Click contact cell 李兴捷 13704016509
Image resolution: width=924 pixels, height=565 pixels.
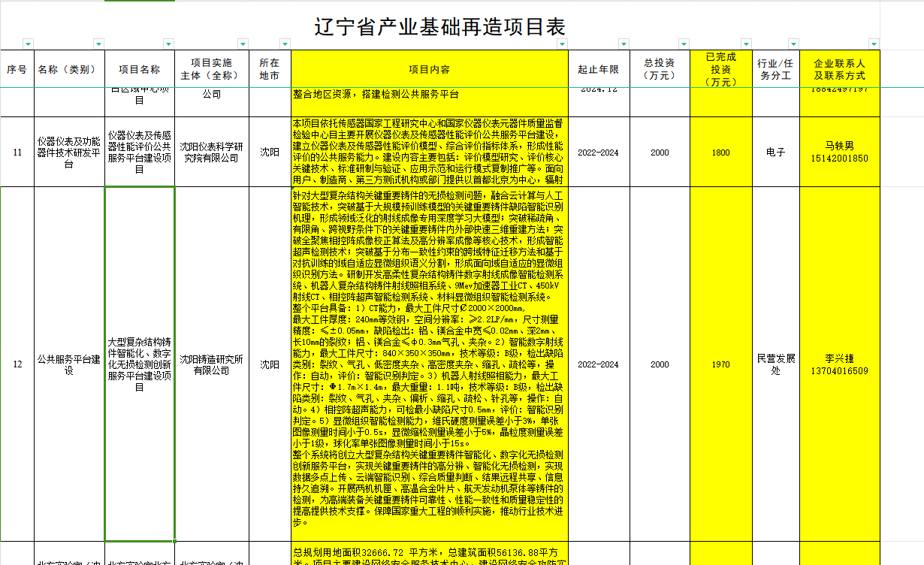(839, 364)
